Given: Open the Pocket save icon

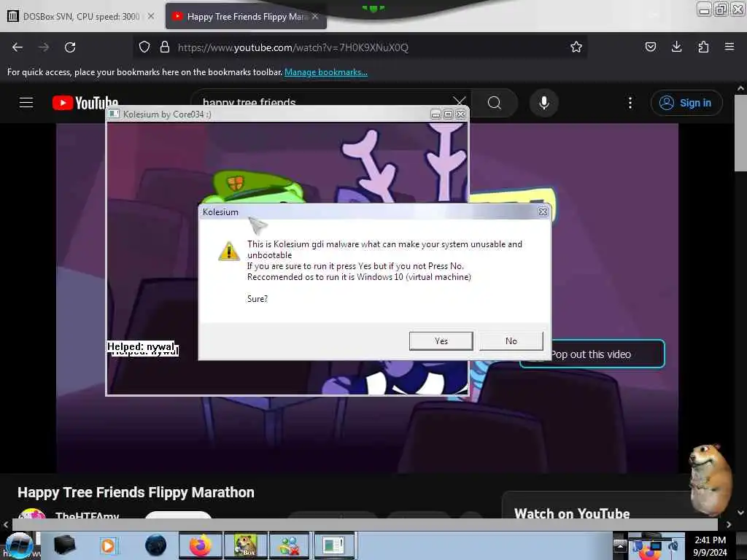Looking at the screenshot, I should tap(650, 47).
